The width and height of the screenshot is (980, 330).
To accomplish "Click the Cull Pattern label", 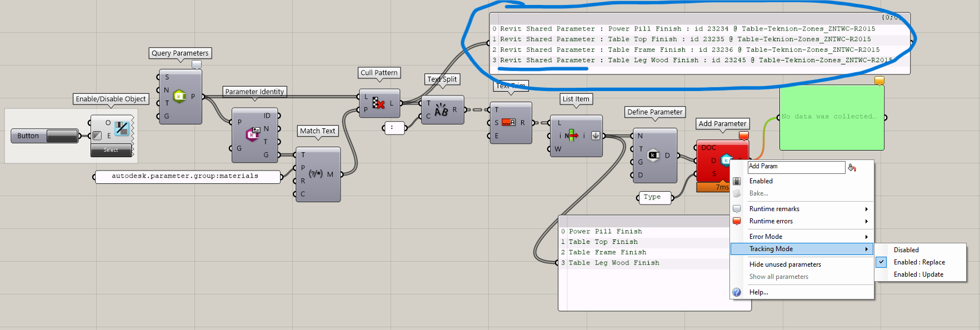I will pos(379,73).
